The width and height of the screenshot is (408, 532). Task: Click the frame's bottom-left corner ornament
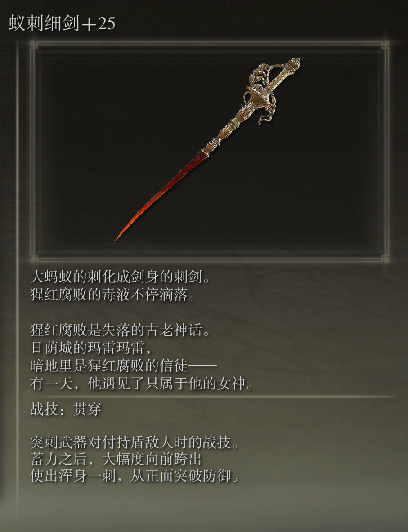(33, 259)
